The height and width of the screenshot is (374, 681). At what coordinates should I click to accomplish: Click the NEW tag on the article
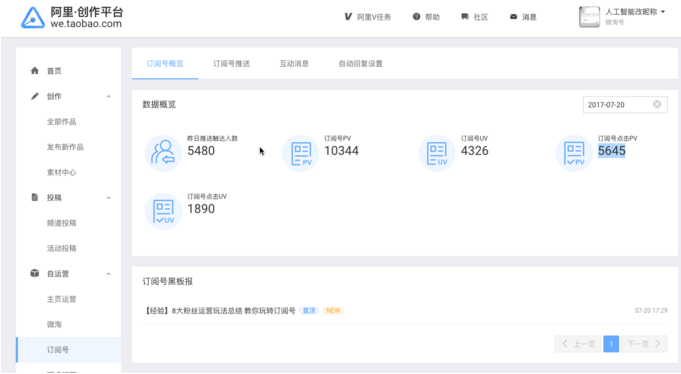tap(333, 311)
